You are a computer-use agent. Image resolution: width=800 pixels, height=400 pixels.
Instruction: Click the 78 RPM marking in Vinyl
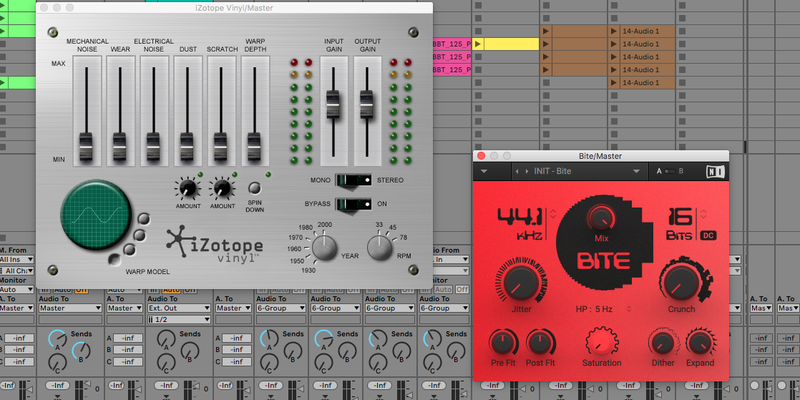point(403,237)
